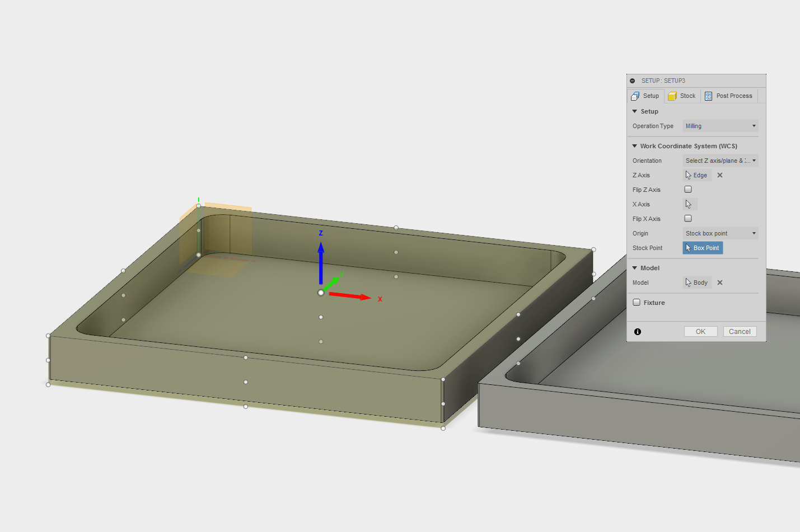Image resolution: width=800 pixels, height=532 pixels.
Task: Enable the Fixture checkbox
Action: (x=637, y=303)
